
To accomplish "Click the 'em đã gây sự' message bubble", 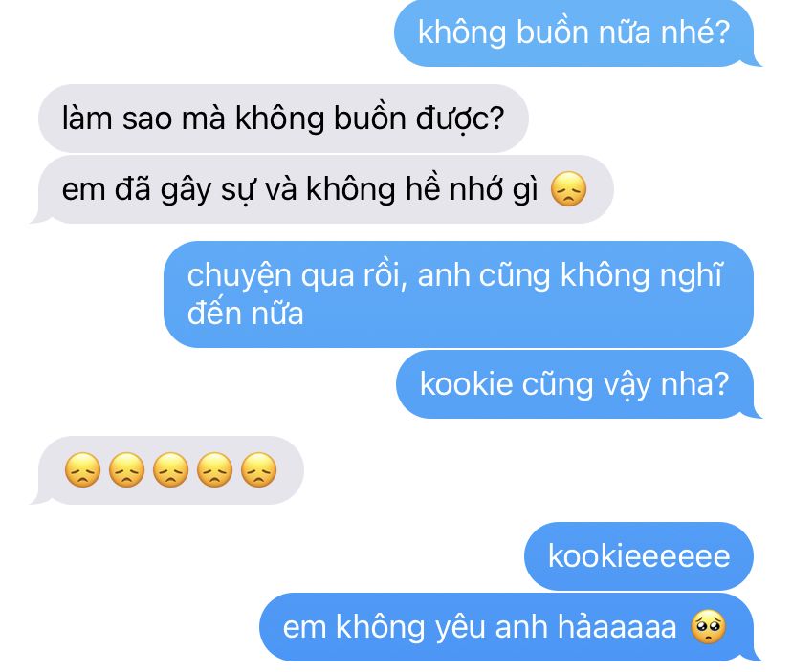I will (x=322, y=189).
